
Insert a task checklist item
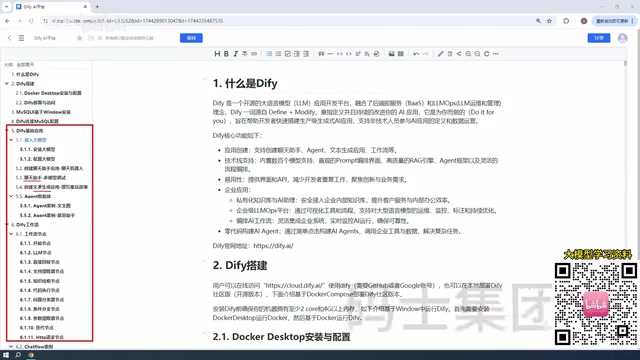click(x=287, y=54)
